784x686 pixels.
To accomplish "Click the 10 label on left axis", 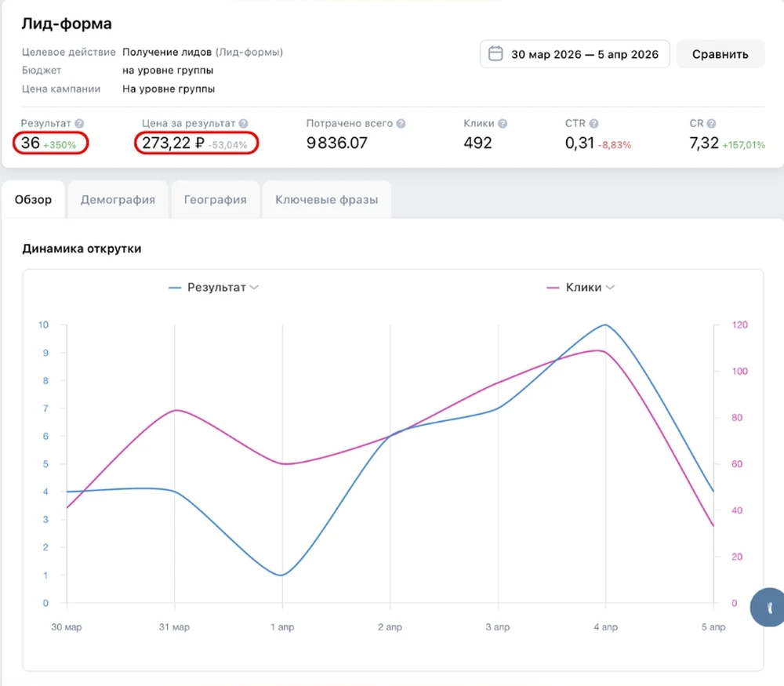I will tap(43, 325).
